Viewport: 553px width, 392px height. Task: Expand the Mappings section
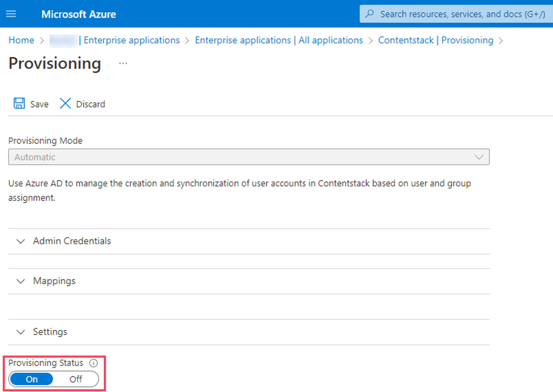(249, 281)
